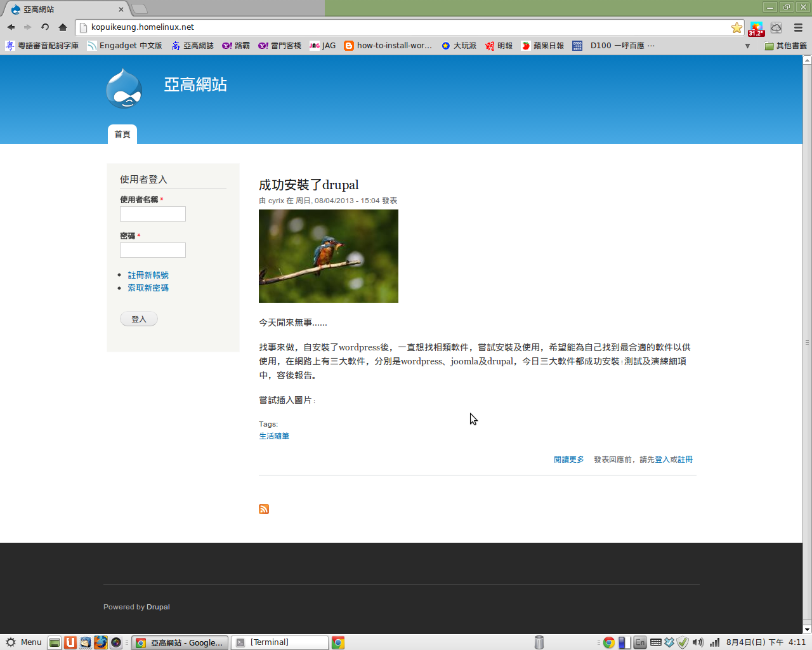Show more bookmarks with overflow arrow
Viewport: 812px width, 650px height.
747,46
